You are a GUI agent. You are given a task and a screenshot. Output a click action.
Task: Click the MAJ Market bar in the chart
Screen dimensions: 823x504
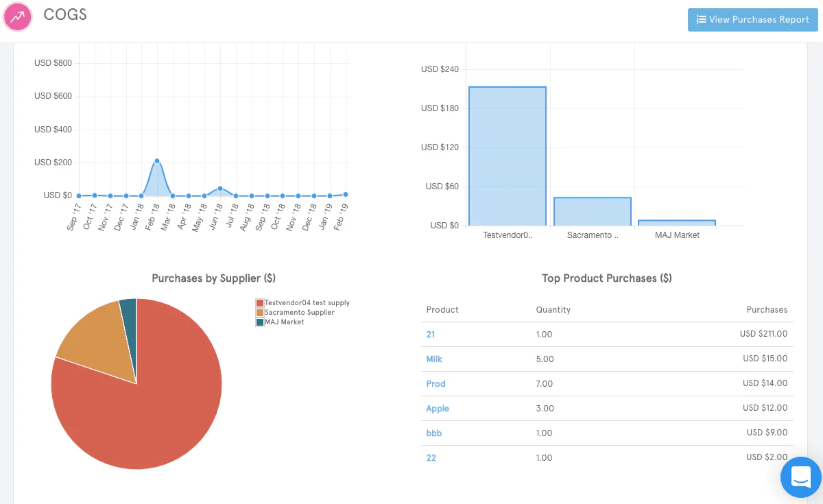(677, 223)
